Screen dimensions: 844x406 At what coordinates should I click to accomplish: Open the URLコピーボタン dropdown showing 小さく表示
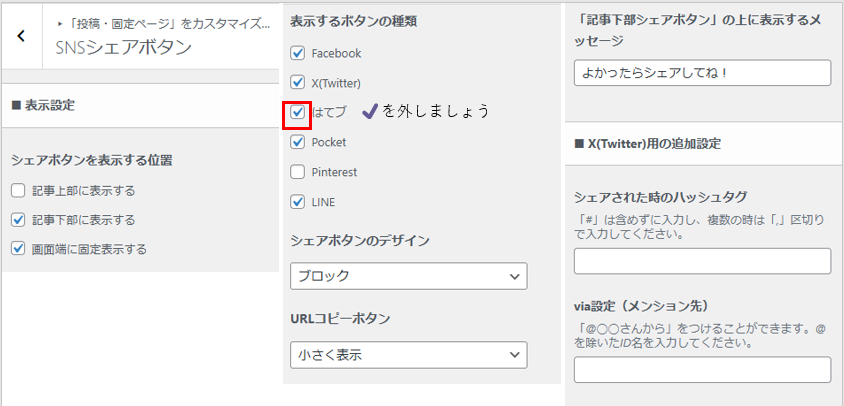(x=409, y=354)
